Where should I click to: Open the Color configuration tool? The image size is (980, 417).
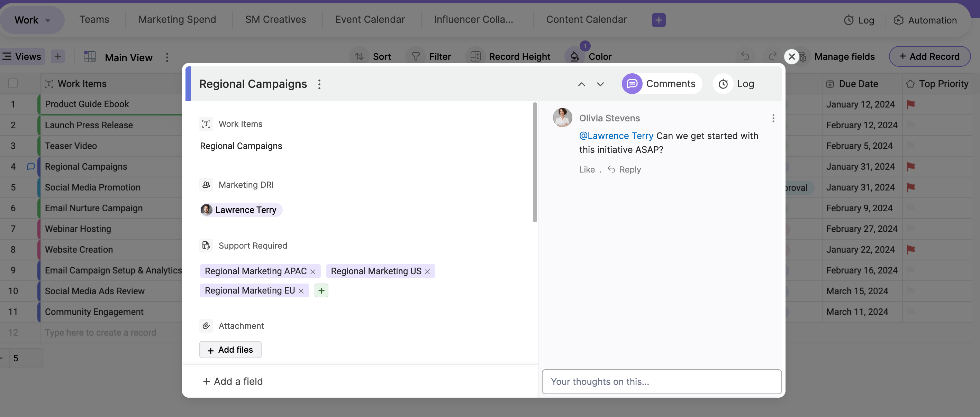point(589,56)
